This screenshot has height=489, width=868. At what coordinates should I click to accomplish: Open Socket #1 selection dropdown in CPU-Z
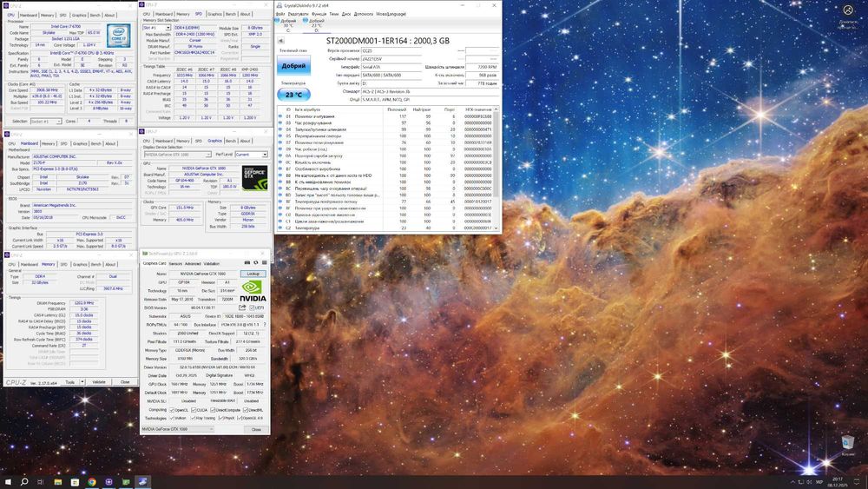(45, 122)
